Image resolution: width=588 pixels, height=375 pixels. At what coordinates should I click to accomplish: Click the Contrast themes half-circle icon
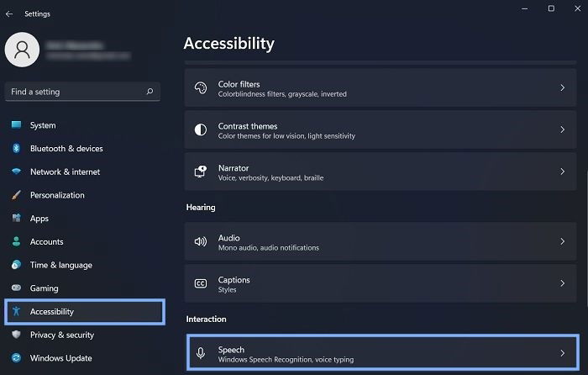coord(201,129)
